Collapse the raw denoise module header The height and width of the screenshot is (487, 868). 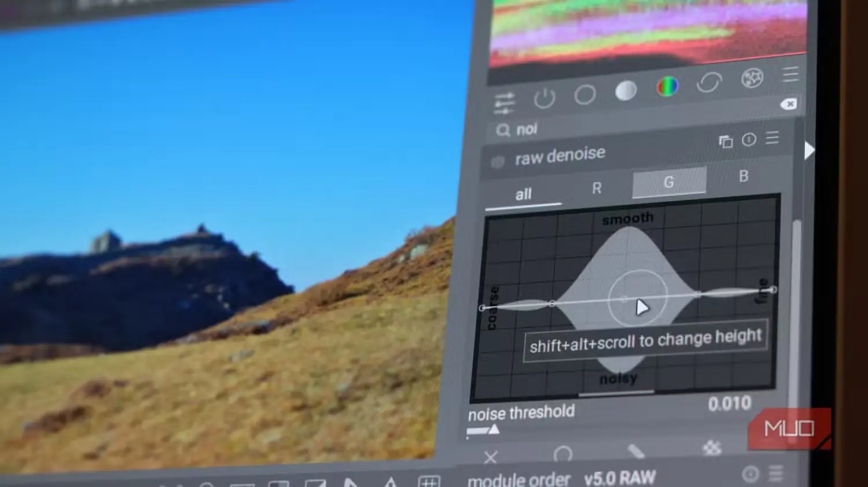click(560, 156)
